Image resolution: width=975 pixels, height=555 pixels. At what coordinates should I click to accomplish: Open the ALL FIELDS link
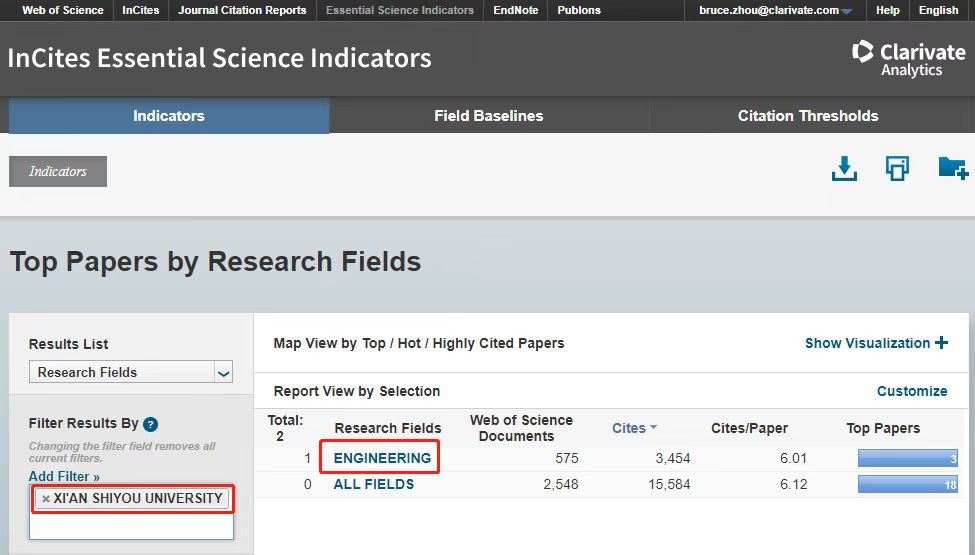tap(373, 484)
